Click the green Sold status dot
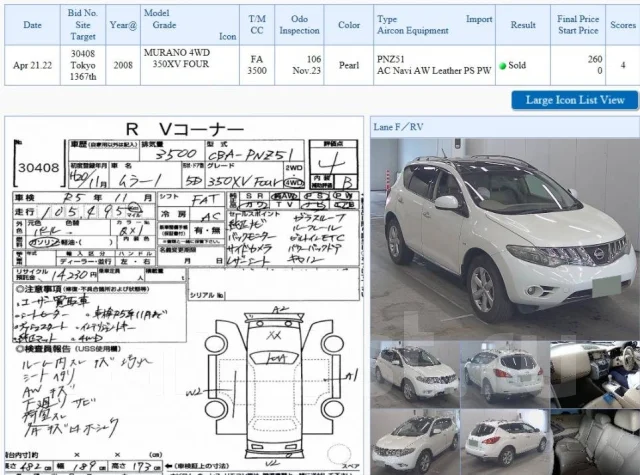Viewport: 640px width, 475px height. 503,66
